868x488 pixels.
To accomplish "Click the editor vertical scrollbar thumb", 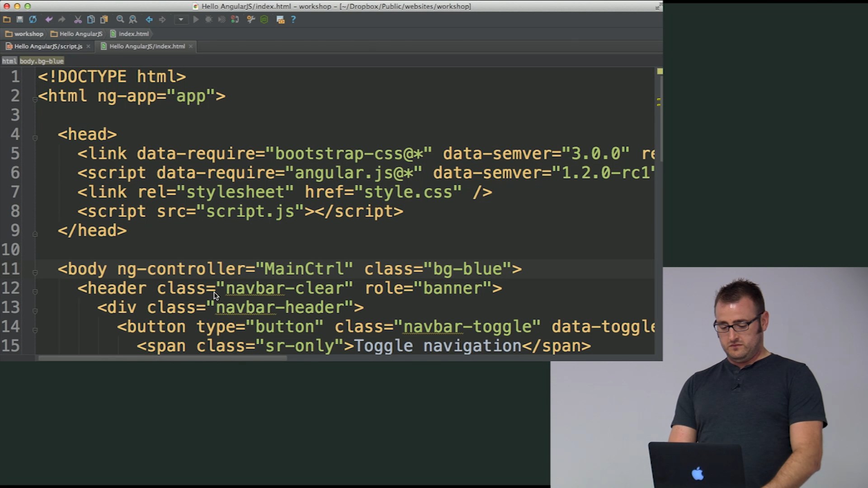I will [x=661, y=118].
